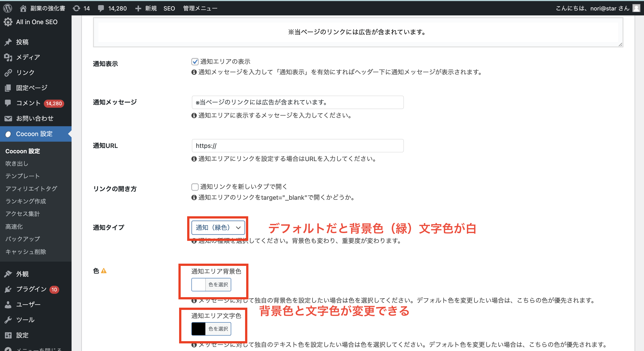Screen dimensions: 644x351
Task: Open バックアップ submenu item
Action: [23, 239]
